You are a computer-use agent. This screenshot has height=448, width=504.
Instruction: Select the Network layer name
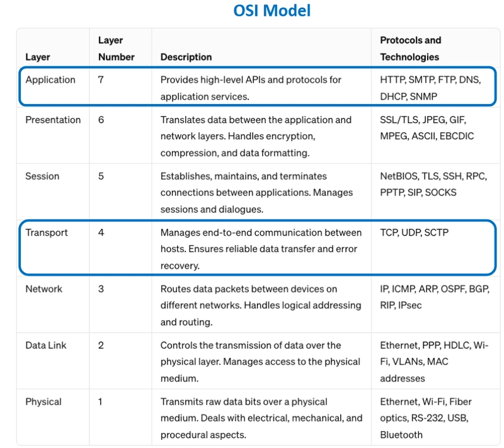tap(43, 289)
